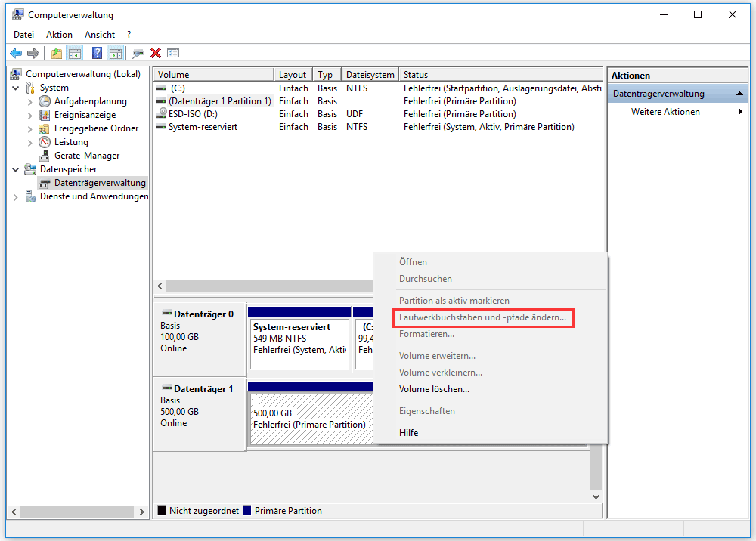The width and height of the screenshot is (756, 541).
Task: Open the Aktion menu
Action: coord(59,35)
